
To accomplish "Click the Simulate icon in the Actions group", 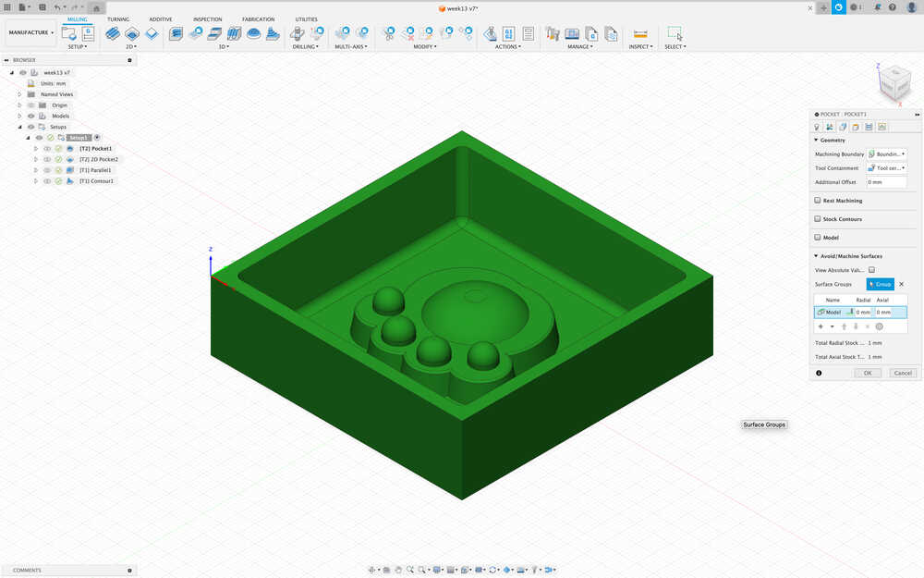I will (490, 33).
